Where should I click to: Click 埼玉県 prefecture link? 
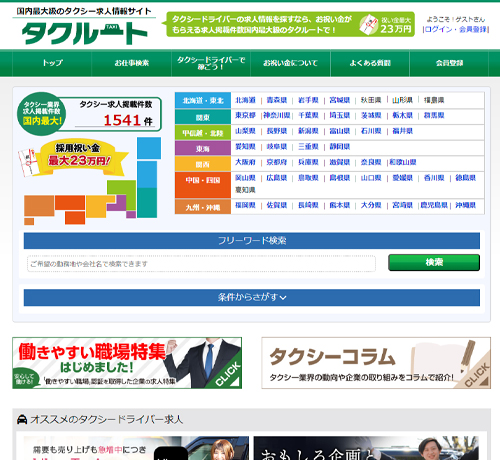(x=340, y=115)
